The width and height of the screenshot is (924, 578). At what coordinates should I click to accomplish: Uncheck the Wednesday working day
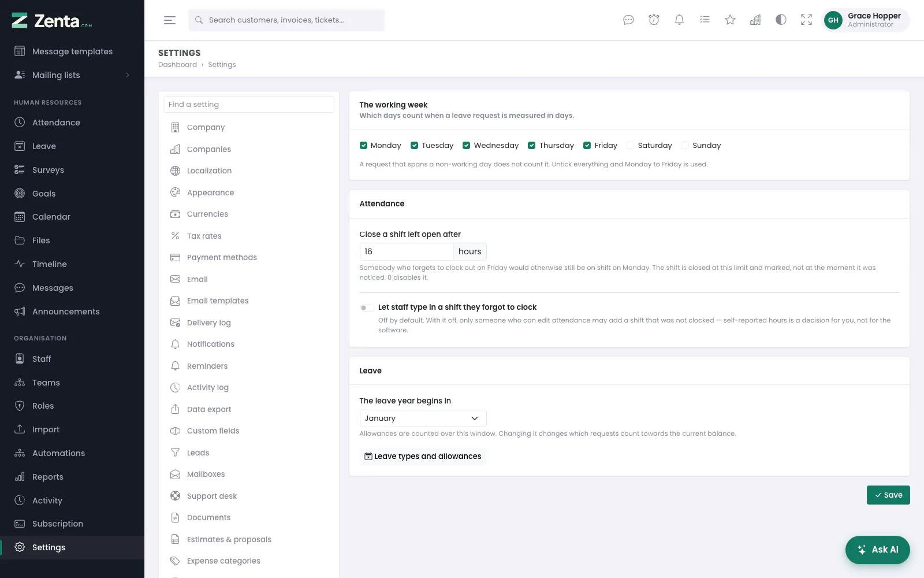coord(466,146)
